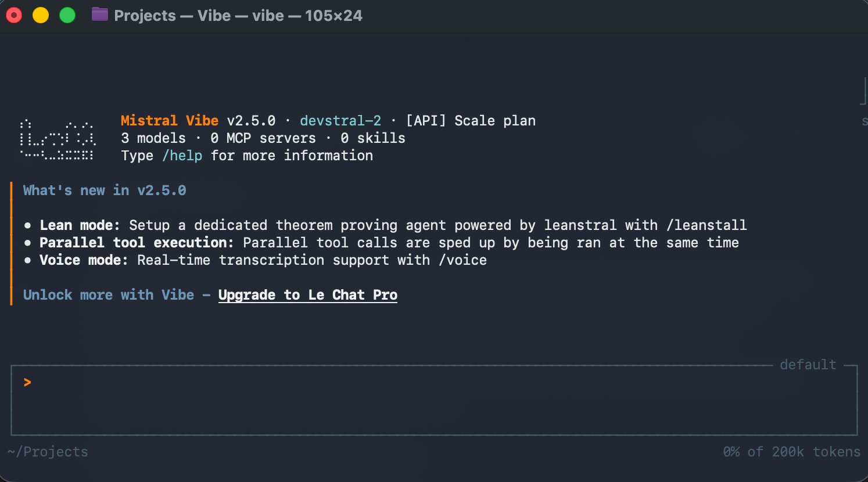Close the terminal window with red button

tap(14, 15)
